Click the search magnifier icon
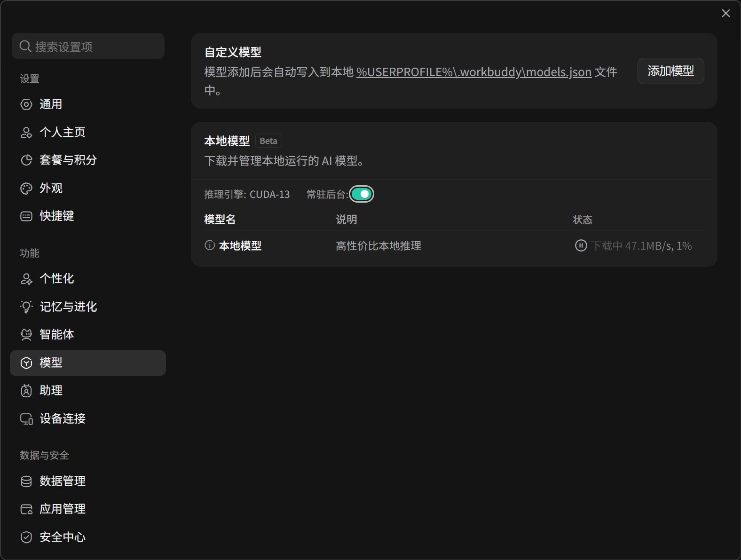Viewport: 741px width, 560px height. click(x=25, y=46)
